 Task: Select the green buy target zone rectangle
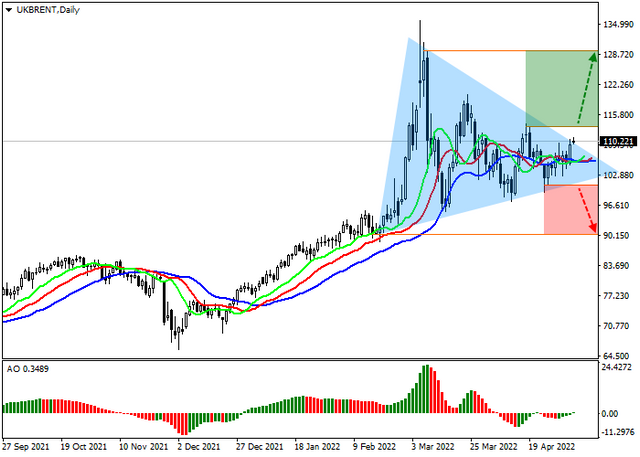pos(562,89)
